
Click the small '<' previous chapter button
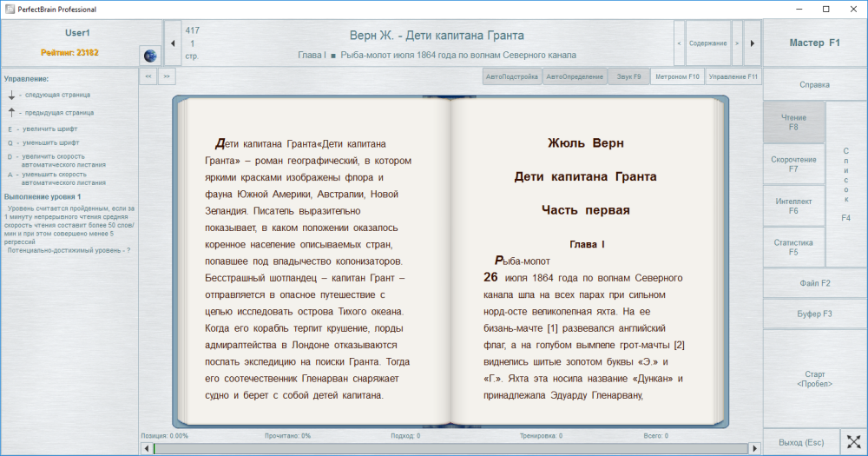point(680,43)
